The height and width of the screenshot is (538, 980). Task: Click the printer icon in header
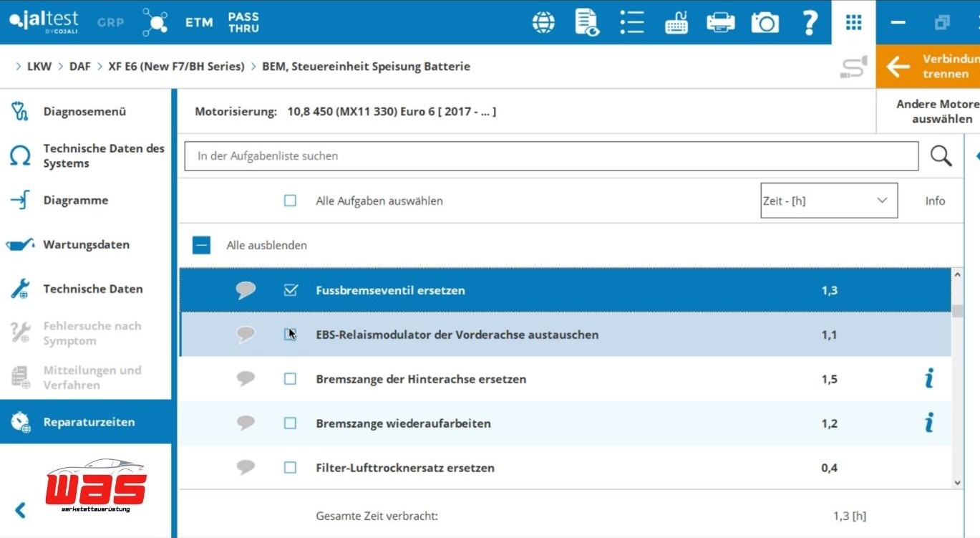pos(720,22)
